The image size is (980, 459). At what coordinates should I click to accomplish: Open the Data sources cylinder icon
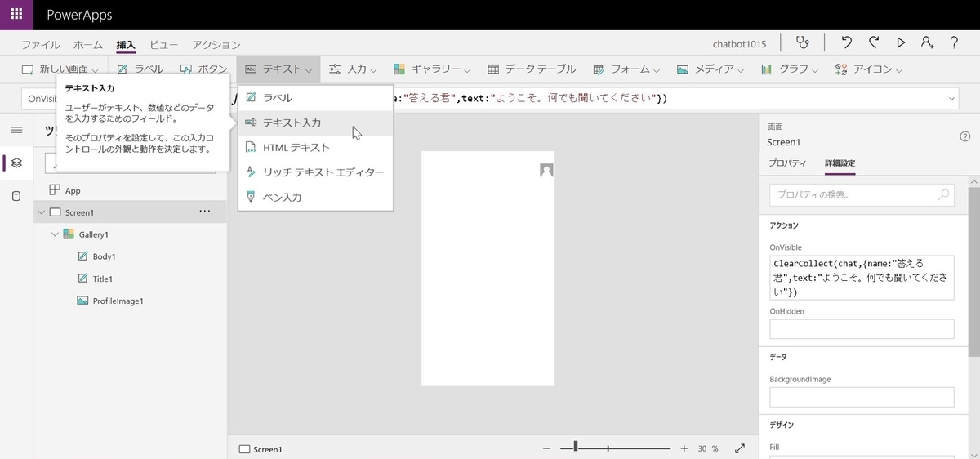(16, 196)
